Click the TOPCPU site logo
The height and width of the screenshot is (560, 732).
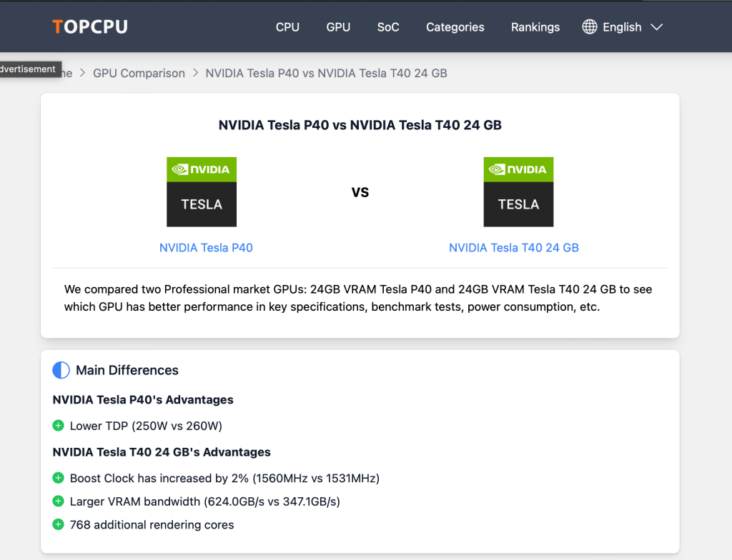90,27
